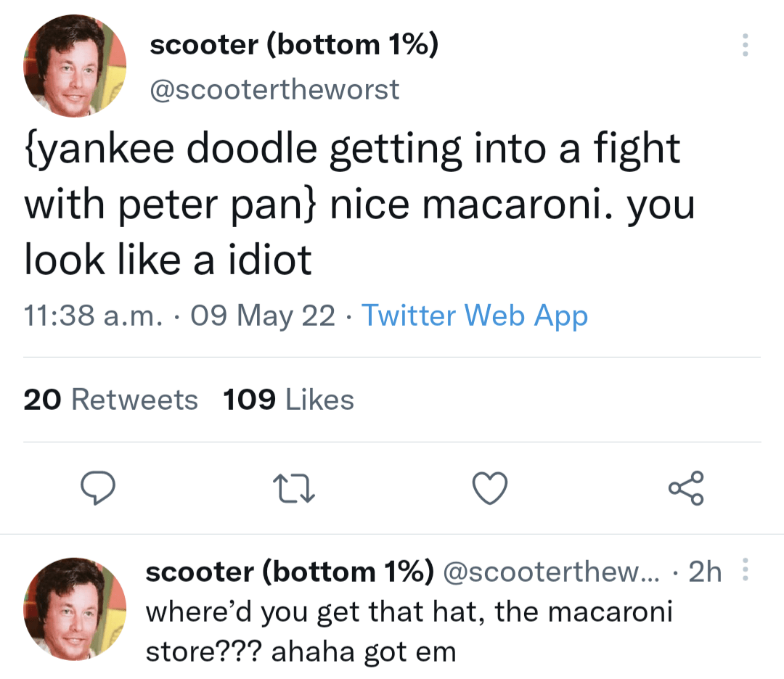
Task: Click the reply's "scooter (bottom 1%)" display name
Action: click(x=289, y=572)
